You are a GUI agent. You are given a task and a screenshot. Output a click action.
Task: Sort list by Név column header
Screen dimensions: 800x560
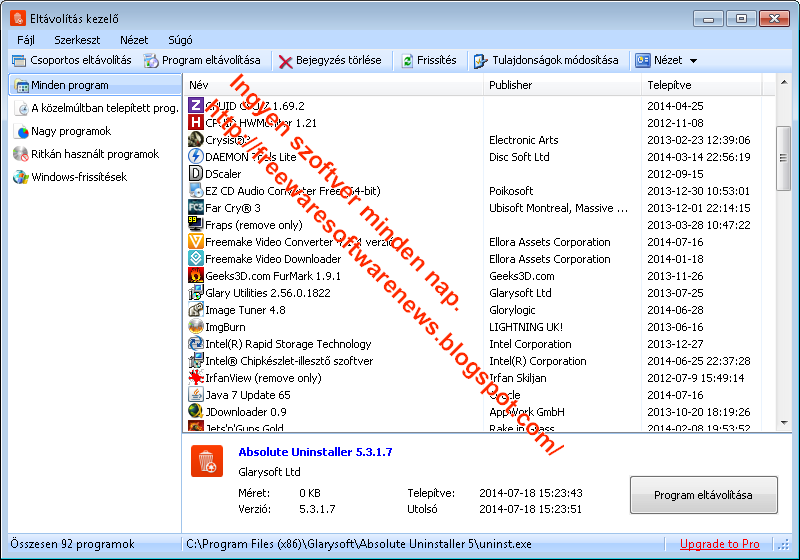[334, 85]
